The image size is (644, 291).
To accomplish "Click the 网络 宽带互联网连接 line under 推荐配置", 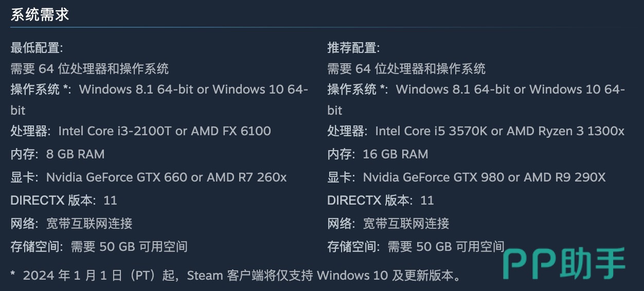I will [x=388, y=224].
